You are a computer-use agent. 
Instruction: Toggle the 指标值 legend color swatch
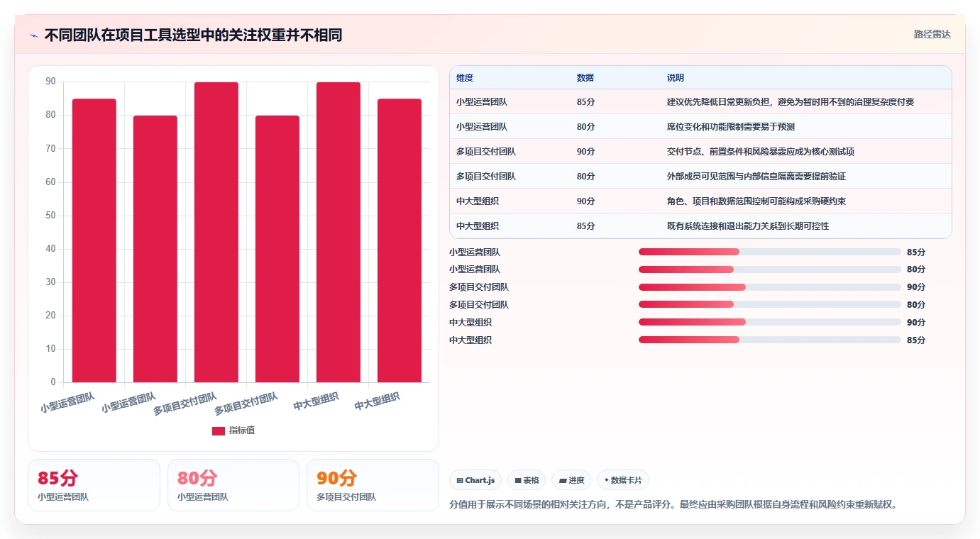(219, 430)
